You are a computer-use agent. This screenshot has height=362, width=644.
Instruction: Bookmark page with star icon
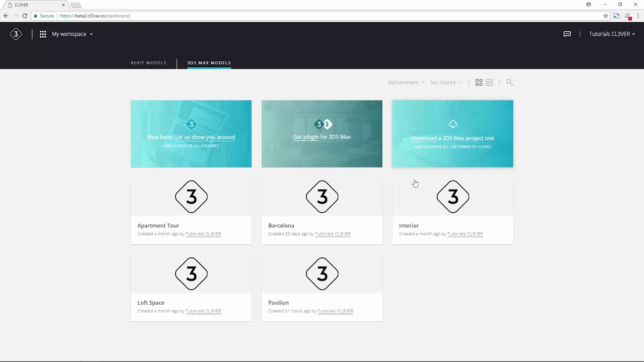pos(606,16)
